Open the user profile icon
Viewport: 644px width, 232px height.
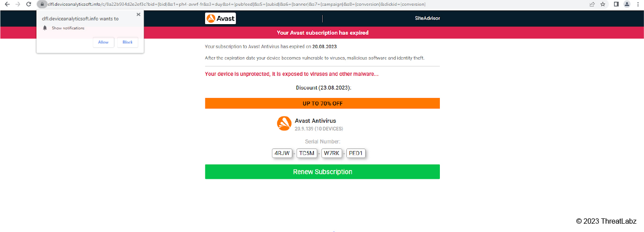627,4
